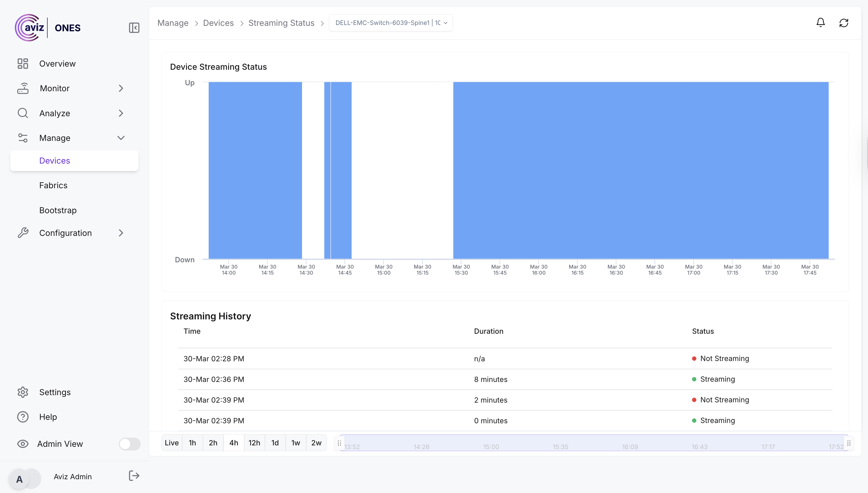Go to Devices breadcrumb link
Image resolution: width=868 pixels, height=493 pixels.
point(218,23)
